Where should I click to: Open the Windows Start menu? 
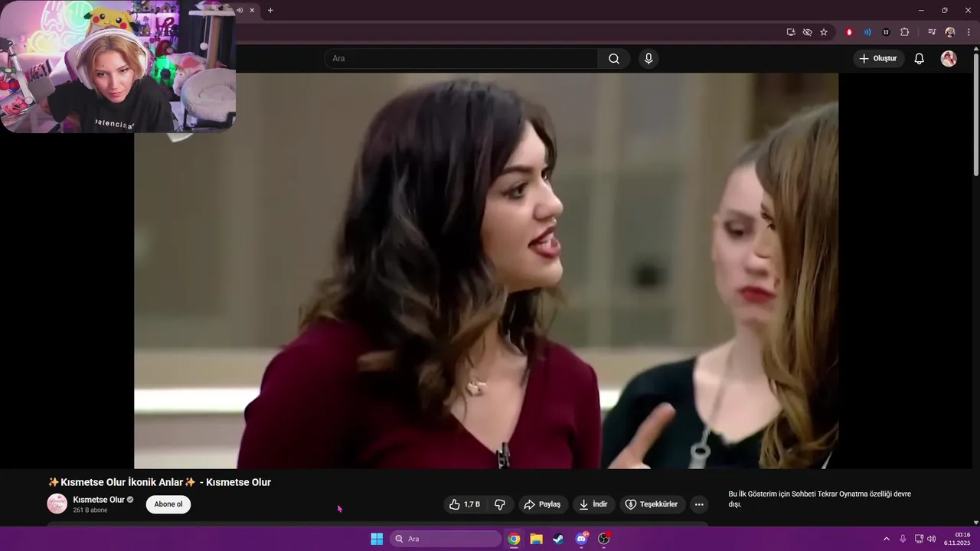pos(377,539)
